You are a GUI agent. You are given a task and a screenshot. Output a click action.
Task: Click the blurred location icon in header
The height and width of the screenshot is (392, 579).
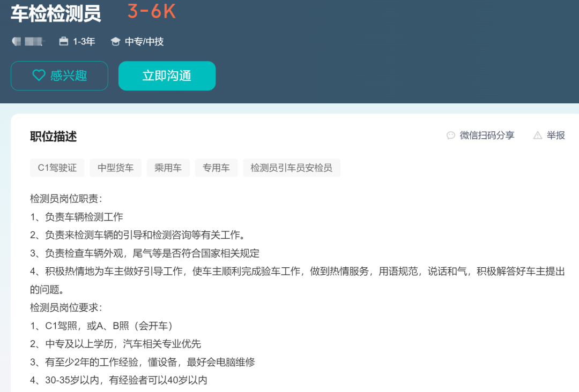[x=16, y=41]
